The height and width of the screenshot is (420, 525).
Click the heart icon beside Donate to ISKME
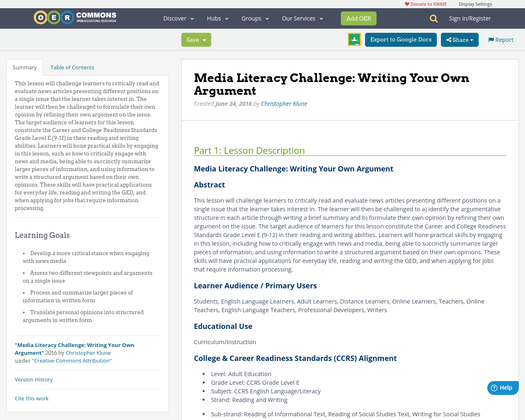tap(406, 3)
